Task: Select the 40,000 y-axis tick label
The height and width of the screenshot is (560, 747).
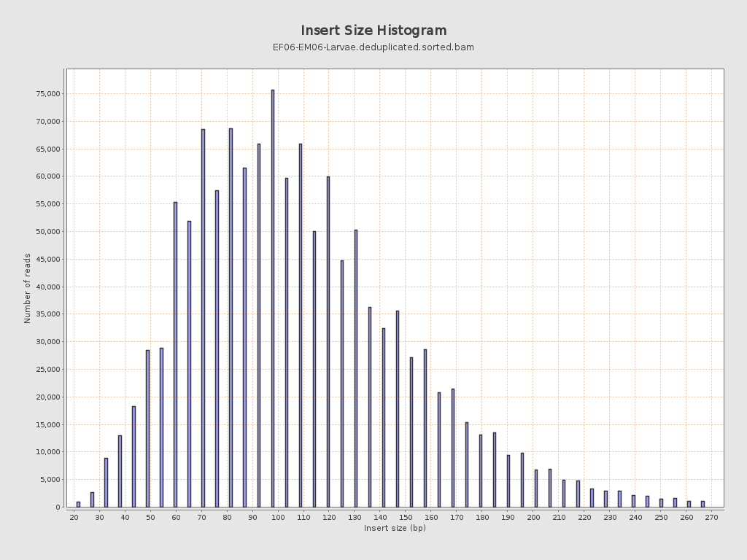Action: pos(48,287)
